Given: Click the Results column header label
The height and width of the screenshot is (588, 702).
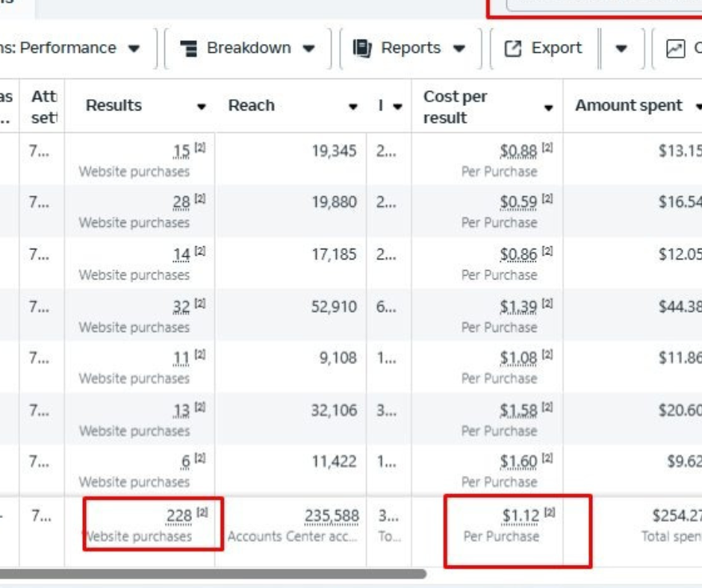Looking at the screenshot, I should (x=114, y=106).
